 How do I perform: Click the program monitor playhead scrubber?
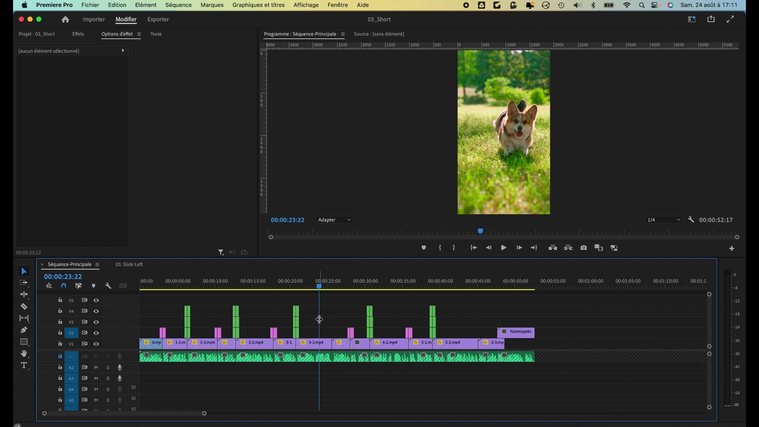click(480, 231)
